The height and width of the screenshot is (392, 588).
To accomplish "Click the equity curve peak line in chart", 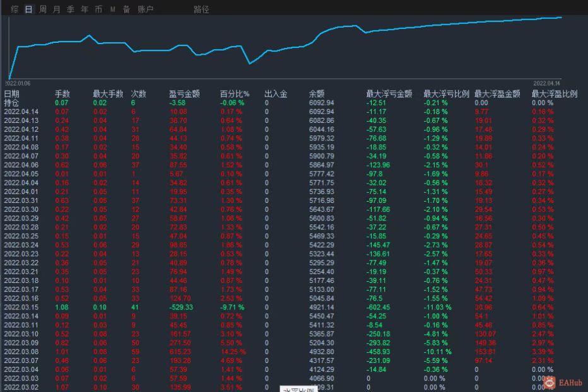I will click(561, 17).
